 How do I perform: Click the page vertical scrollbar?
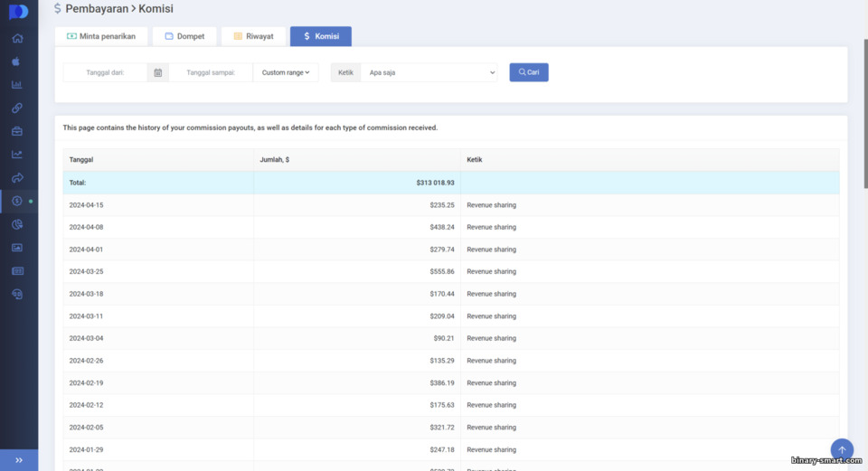[x=865, y=114]
